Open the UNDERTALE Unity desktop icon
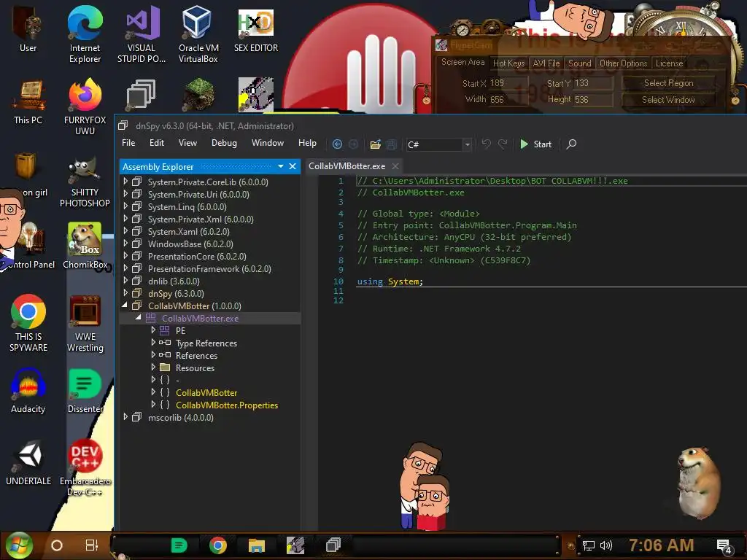This screenshot has width=747, height=560. (x=28, y=463)
